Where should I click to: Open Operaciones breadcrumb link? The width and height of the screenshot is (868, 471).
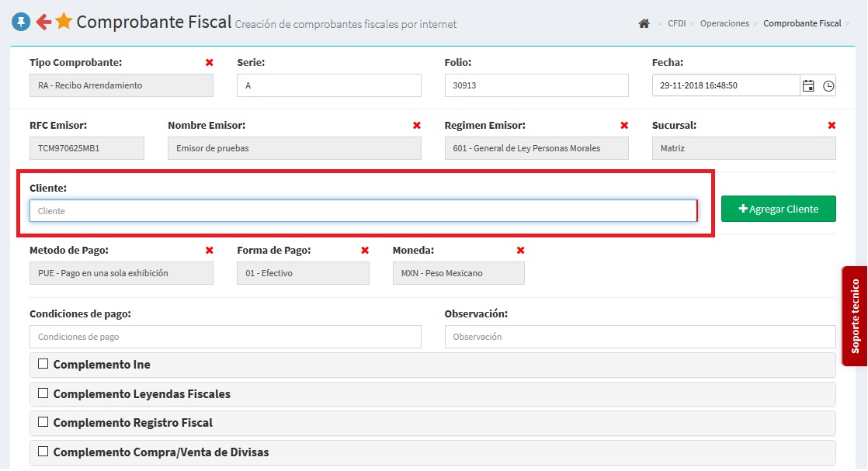724,23
